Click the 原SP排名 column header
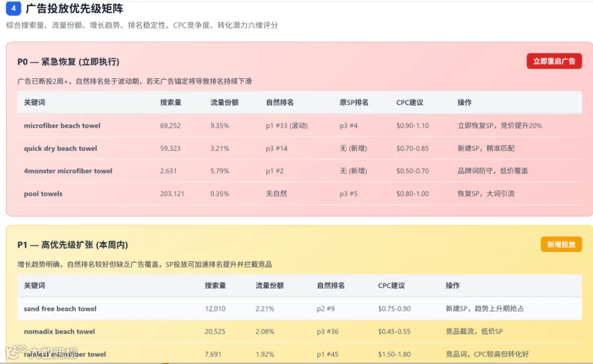 [354, 103]
